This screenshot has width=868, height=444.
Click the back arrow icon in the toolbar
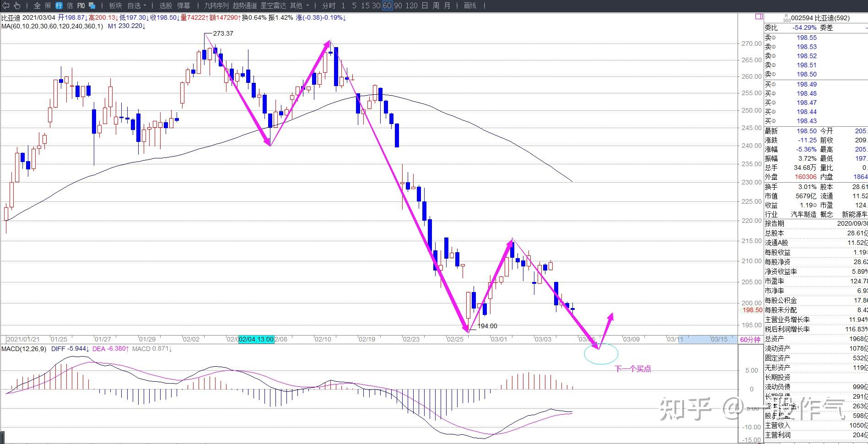pyautogui.click(x=6, y=5)
